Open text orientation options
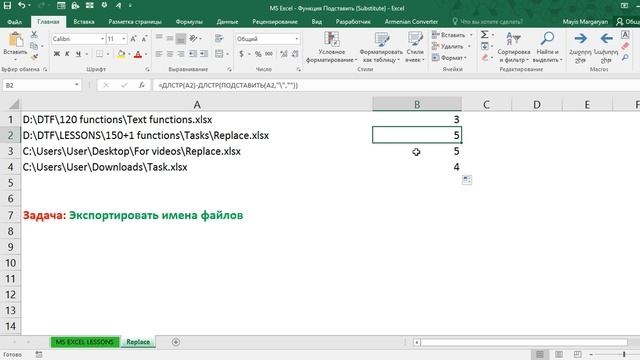 pyautogui.click(x=194, y=39)
